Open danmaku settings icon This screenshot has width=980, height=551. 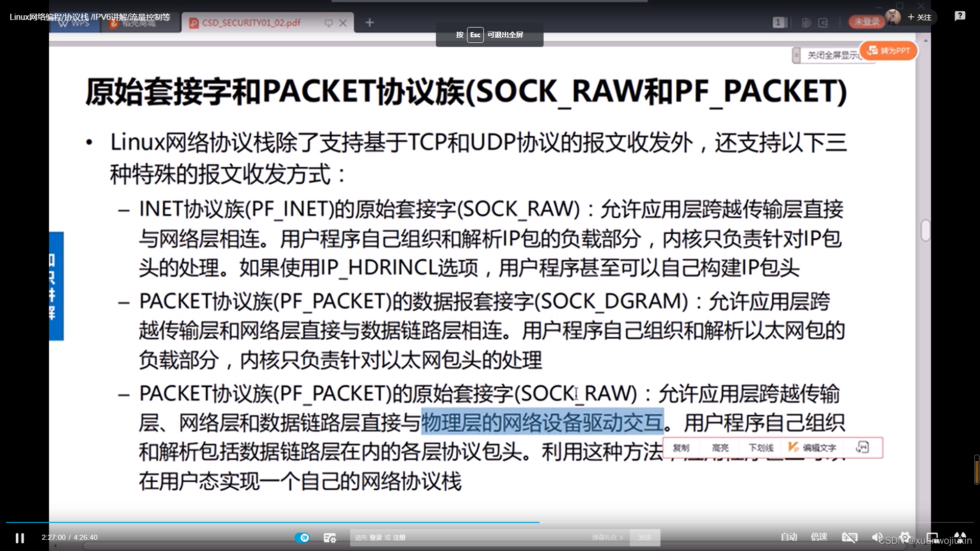tap(330, 538)
